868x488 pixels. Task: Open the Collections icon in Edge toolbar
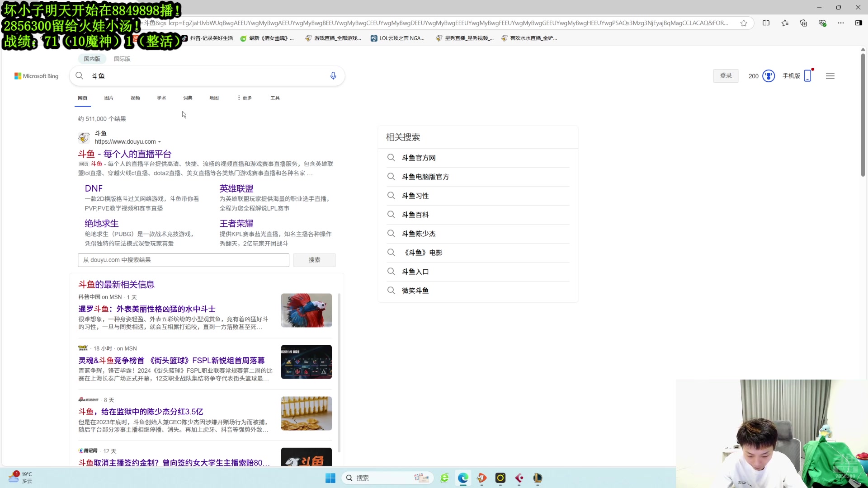803,23
